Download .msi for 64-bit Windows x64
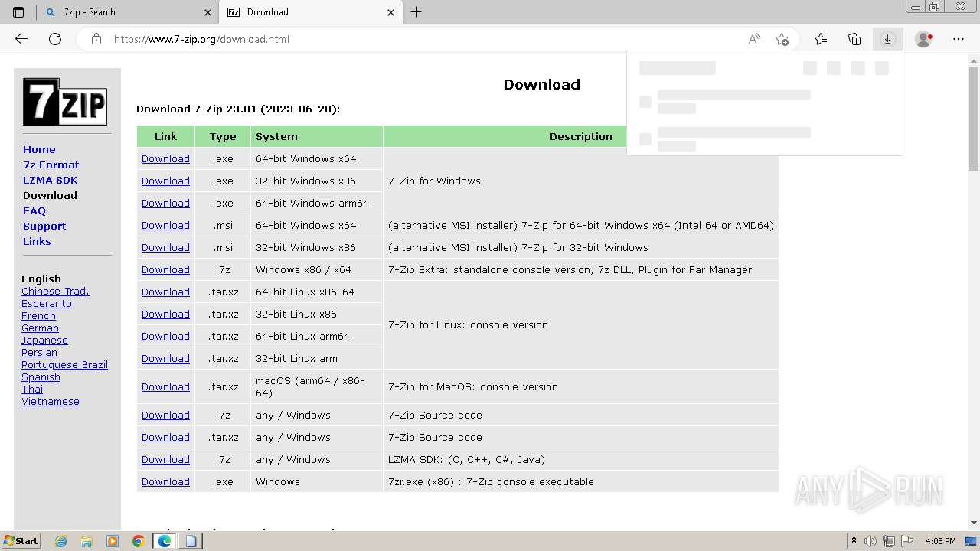 click(165, 225)
